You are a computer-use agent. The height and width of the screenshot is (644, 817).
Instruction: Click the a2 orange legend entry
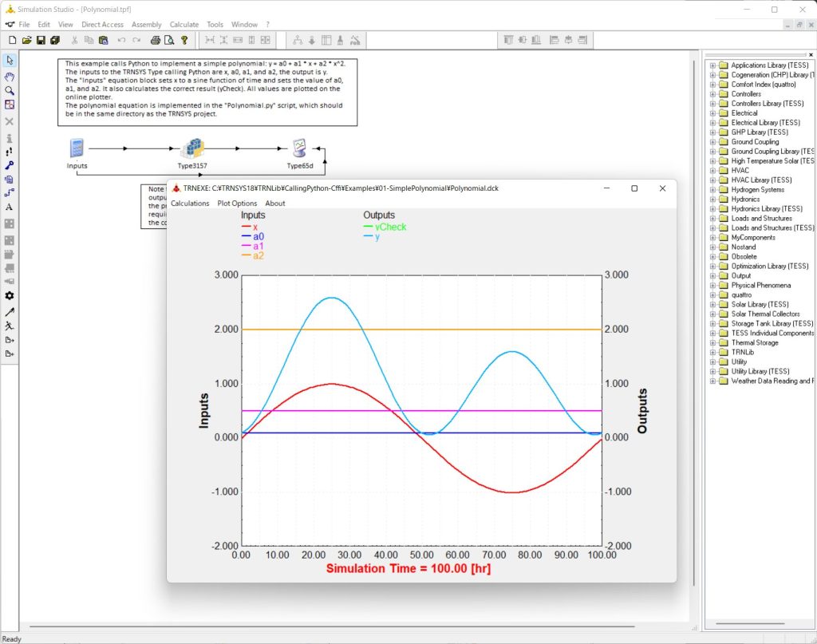click(x=259, y=255)
